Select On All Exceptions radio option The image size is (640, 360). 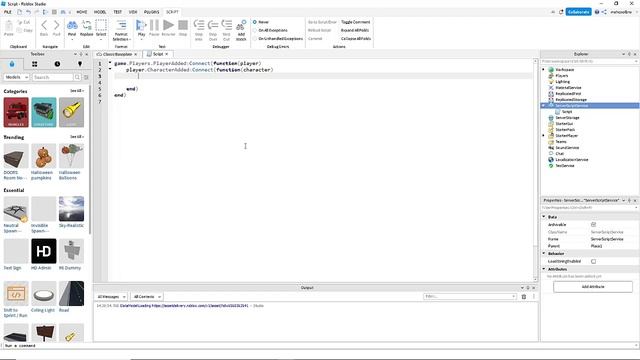(x=255, y=30)
